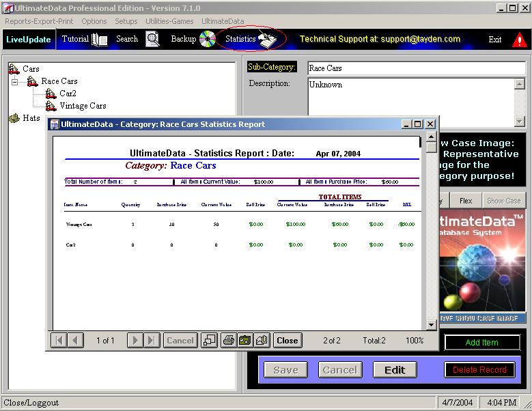Viewport: 532px width, 411px height.
Task: Close the statistics report with Close button
Action: (288, 340)
